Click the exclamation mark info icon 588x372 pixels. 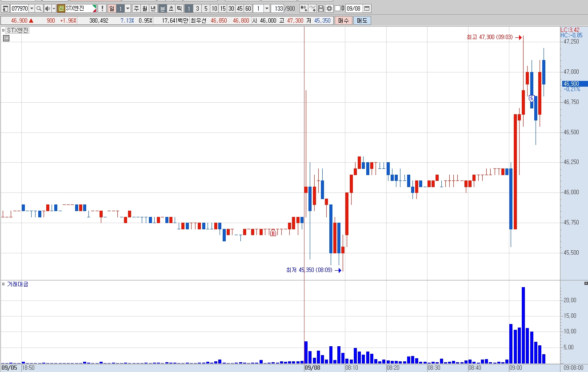(102, 8)
